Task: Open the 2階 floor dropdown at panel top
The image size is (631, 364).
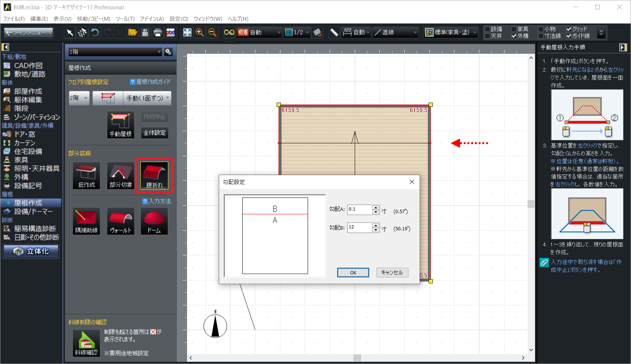Action: click(115, 52)
